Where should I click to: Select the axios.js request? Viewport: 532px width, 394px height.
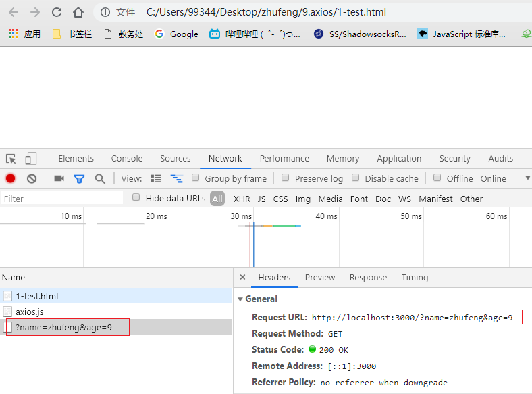click(30, 312)
